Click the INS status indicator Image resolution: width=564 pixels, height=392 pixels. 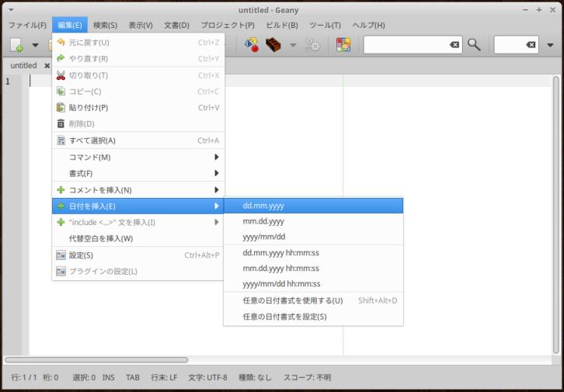[108, 377]
